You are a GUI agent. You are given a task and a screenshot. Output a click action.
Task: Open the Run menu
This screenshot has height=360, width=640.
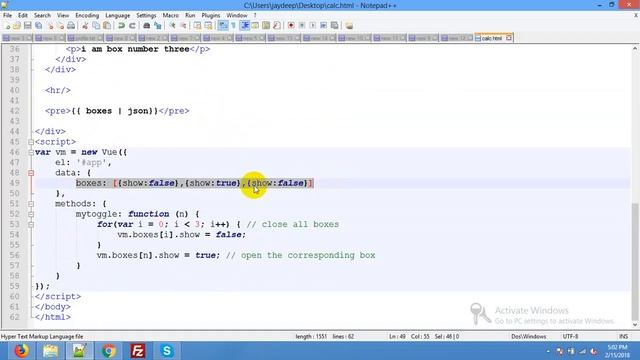pos(190,16)
